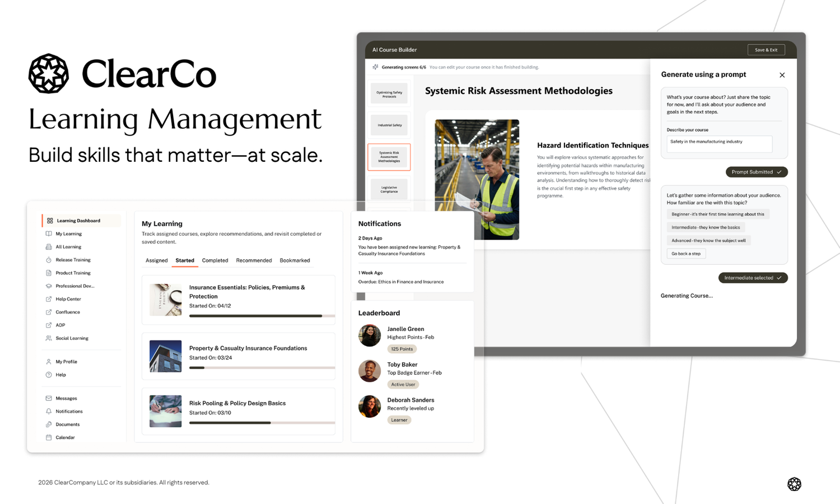Choose Advanced audience option

pos(708,241)
